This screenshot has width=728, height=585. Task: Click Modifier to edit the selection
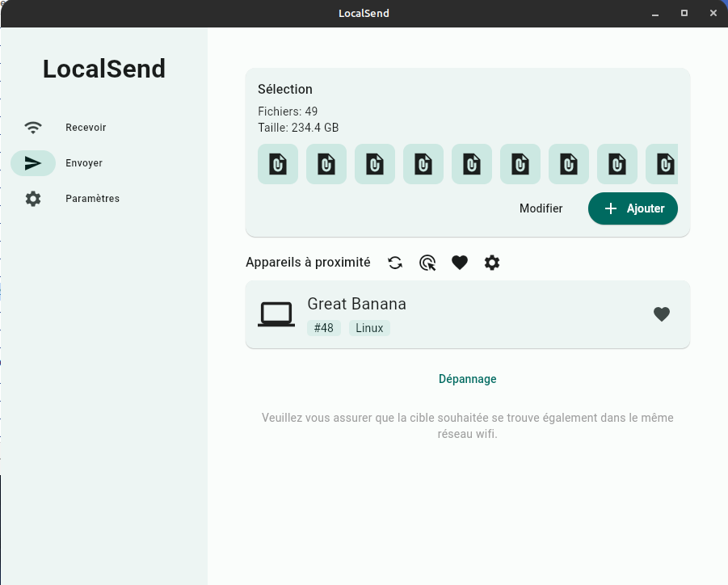[x=541, y=208]
